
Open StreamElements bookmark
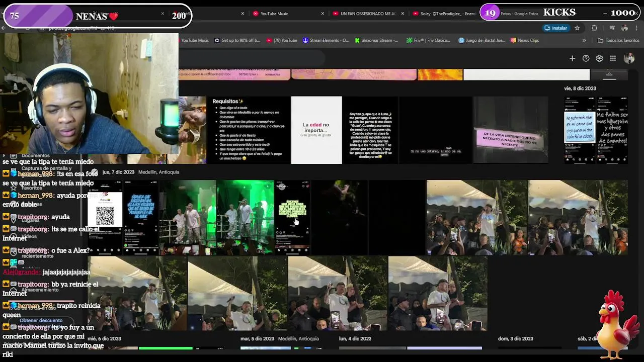(x=326, y=40)
